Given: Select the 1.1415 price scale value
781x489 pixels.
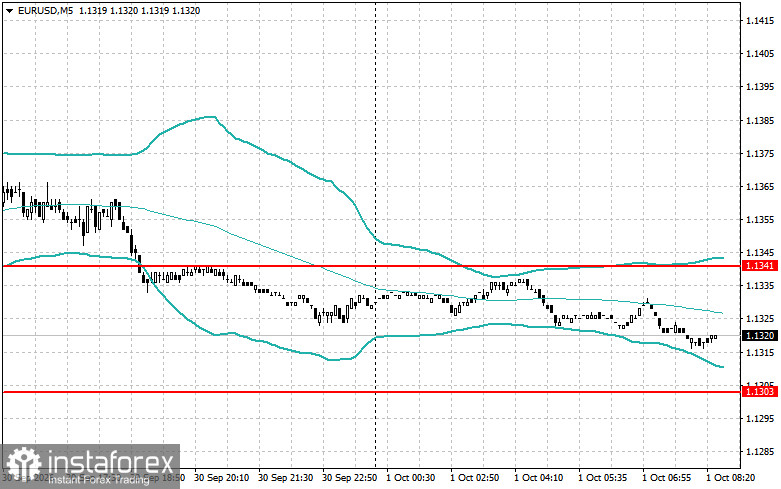Looking at the screenshot, I should click(x=760, y=21).
